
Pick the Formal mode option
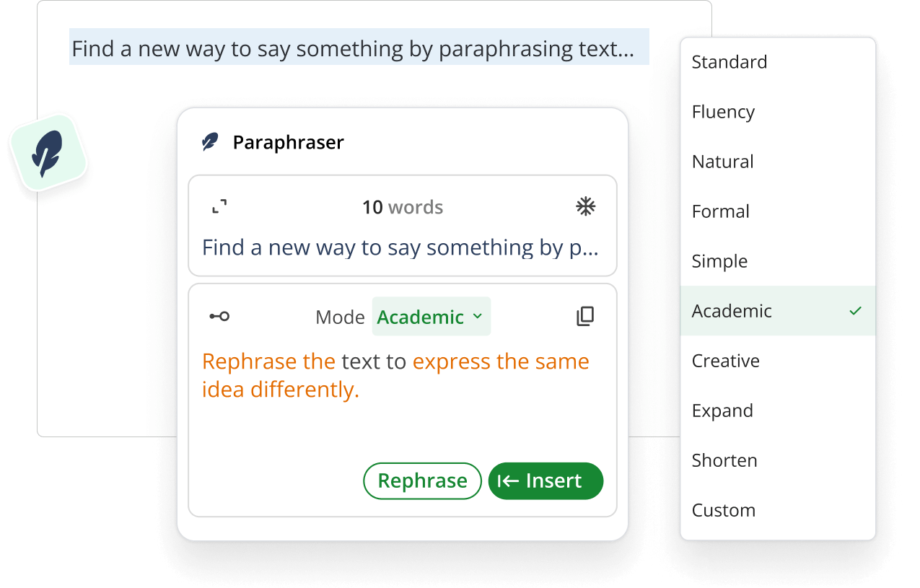pos(720,211)
